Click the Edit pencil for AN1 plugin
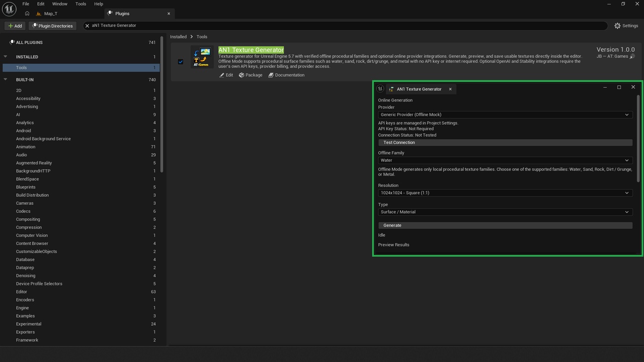The image size is (644, 362). (x=226, y=75)
